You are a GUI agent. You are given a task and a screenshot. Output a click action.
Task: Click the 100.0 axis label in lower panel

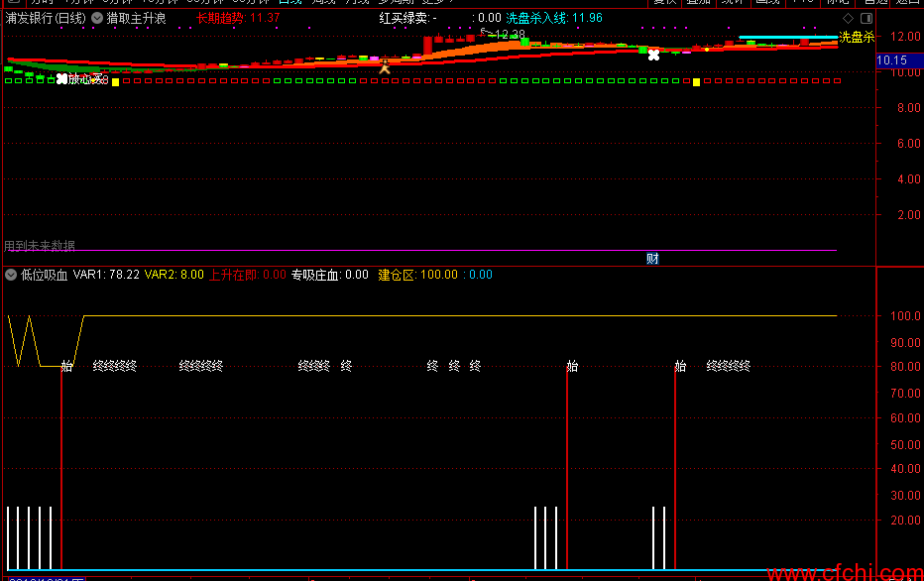click(x=905, y=316)
